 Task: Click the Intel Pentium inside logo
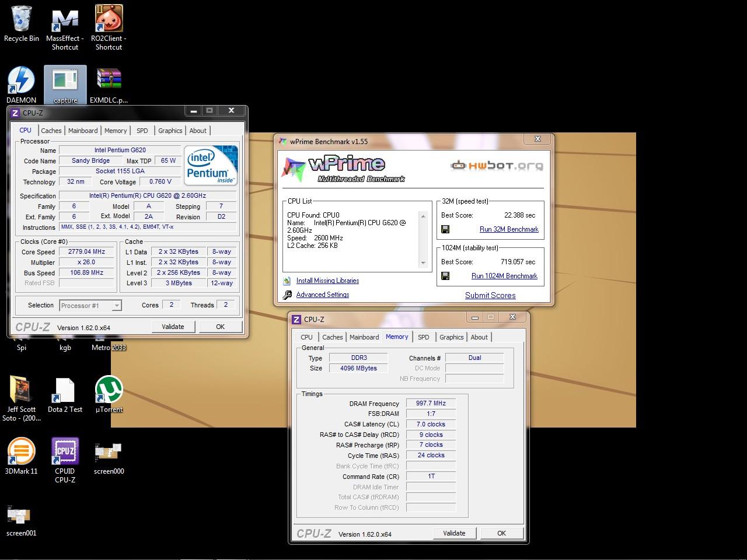(x=211, y=165)
